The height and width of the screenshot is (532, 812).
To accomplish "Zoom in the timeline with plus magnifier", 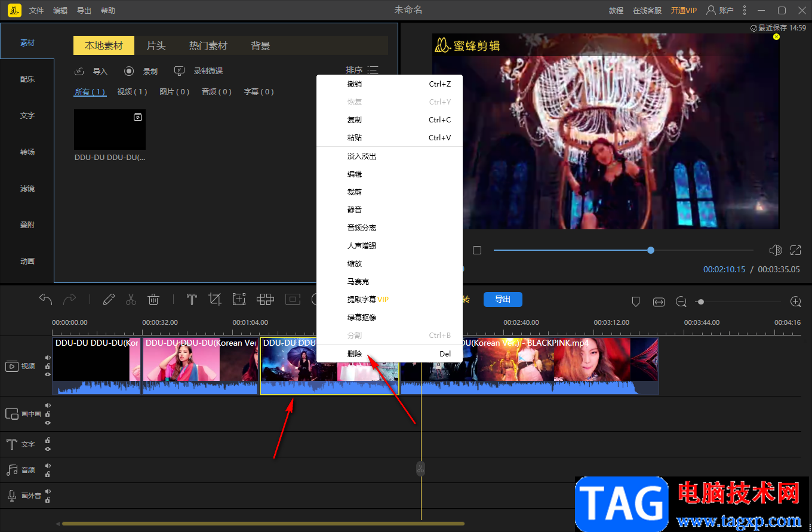I will tap(796, 302).
